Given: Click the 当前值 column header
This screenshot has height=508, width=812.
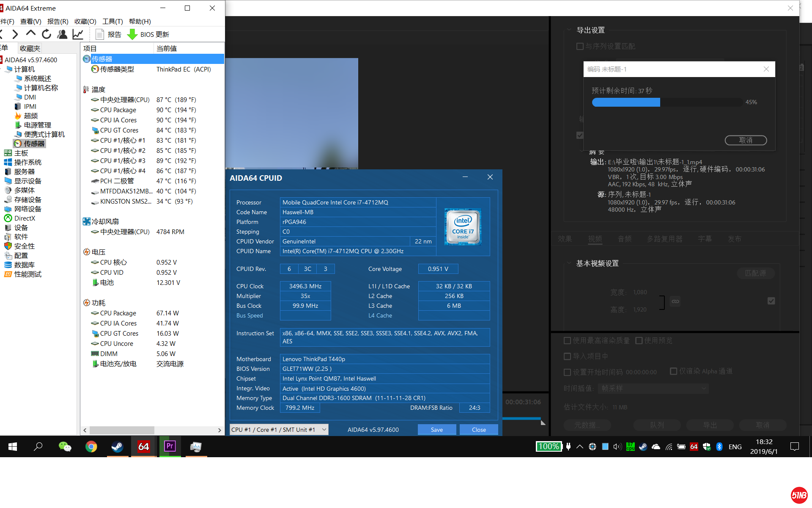Looking at the screenshot, I should coord(189,49).
